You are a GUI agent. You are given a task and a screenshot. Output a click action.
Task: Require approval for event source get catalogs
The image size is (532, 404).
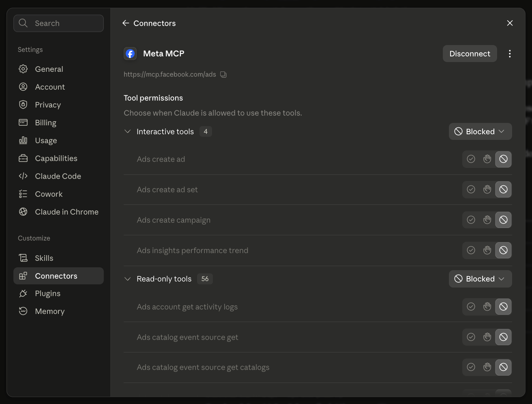[487, 367]
